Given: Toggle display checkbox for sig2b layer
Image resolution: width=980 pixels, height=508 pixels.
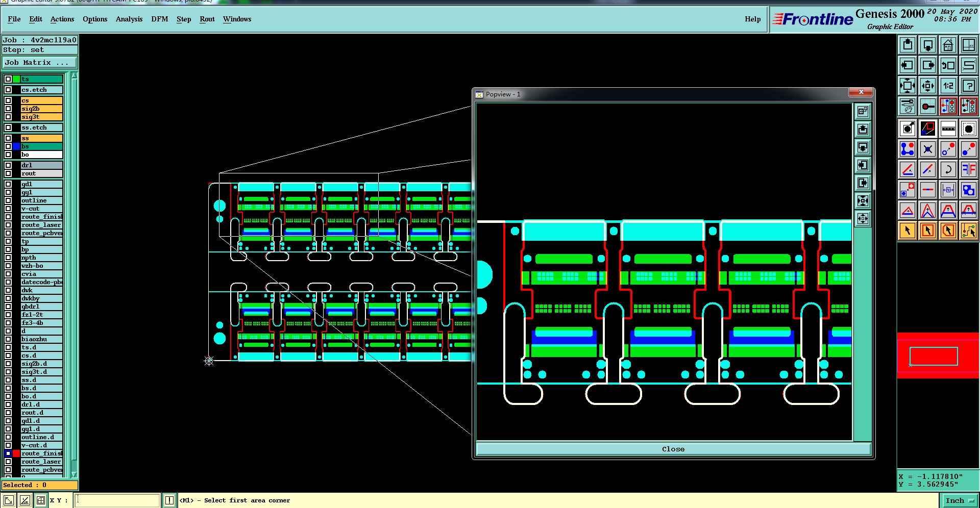Looking at the screenshot, I should [8, 109].
